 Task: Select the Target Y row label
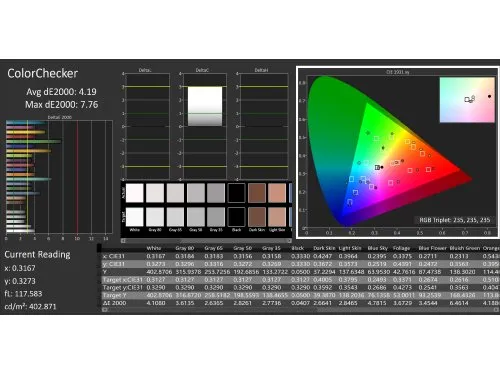(x=115, y=295)
